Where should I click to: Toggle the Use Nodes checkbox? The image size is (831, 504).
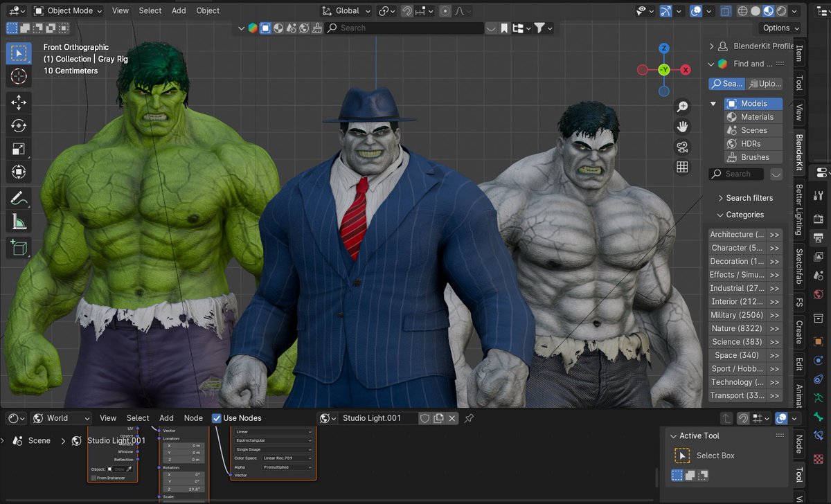tap(217, 418)
